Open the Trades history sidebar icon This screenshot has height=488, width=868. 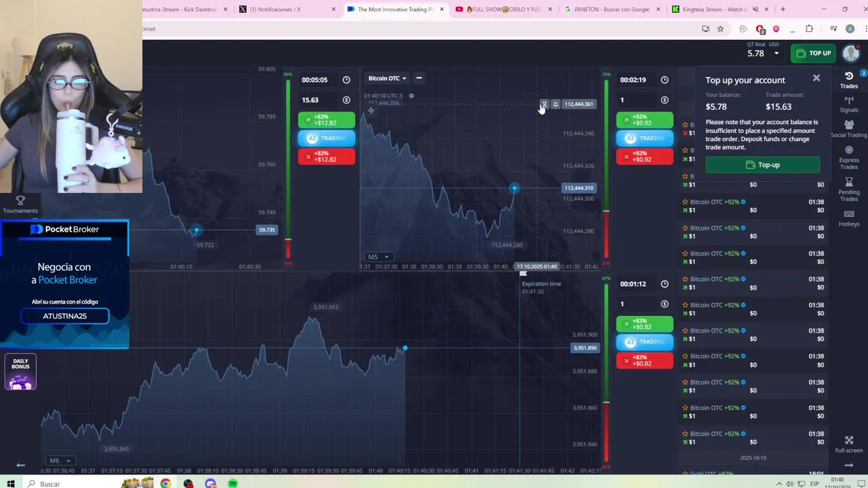pyautogui.click(x=849, y=80)
